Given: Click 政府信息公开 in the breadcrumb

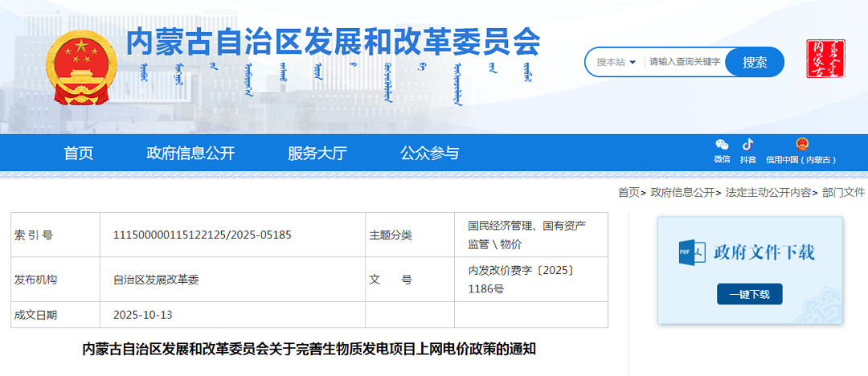Looking at the screenshot, I should click(x=682, y=193).
